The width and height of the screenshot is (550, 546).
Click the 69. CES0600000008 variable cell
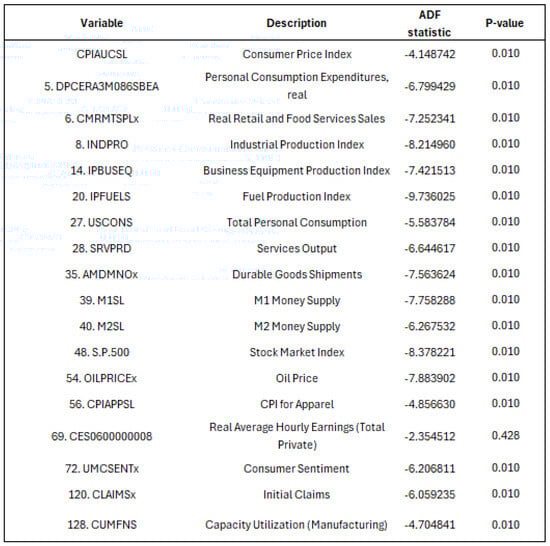tap(102, 436)
